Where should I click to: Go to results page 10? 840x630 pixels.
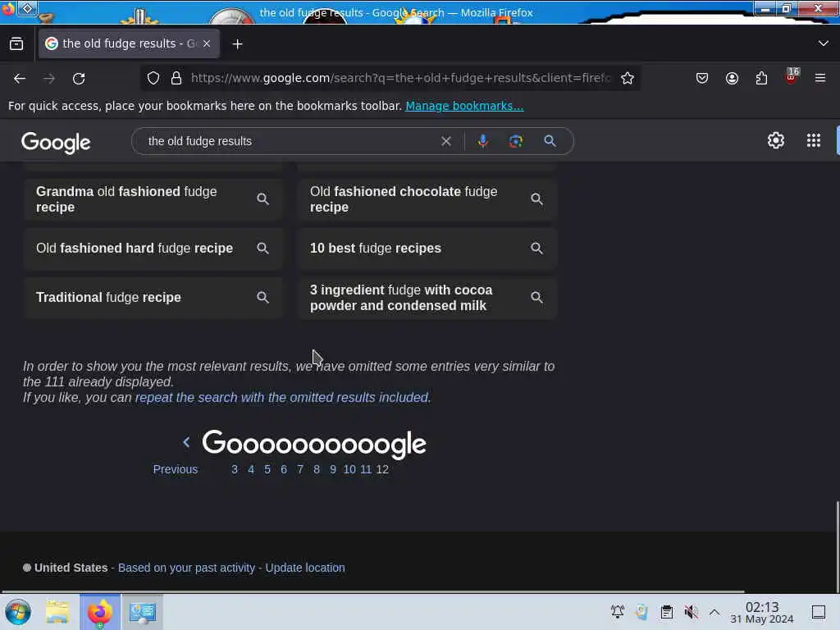coord(349,469)
